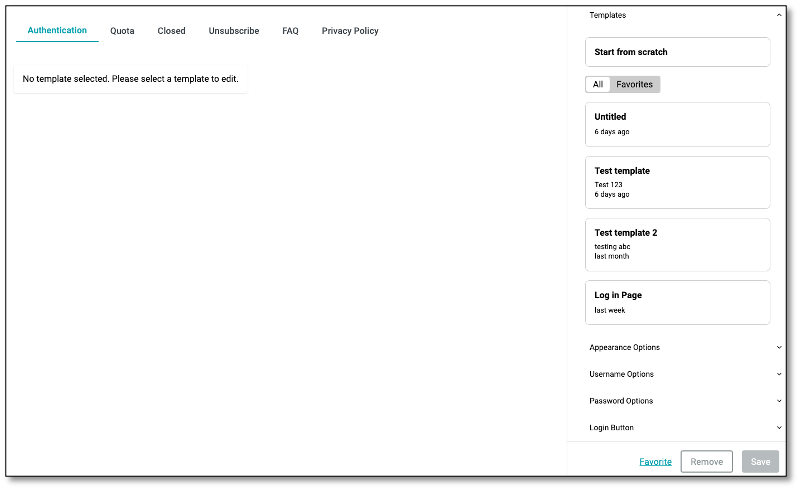The height and width of the screenshot is (490, 800).
Task: Expand Password Options section
Action: (x=685, y=401)
